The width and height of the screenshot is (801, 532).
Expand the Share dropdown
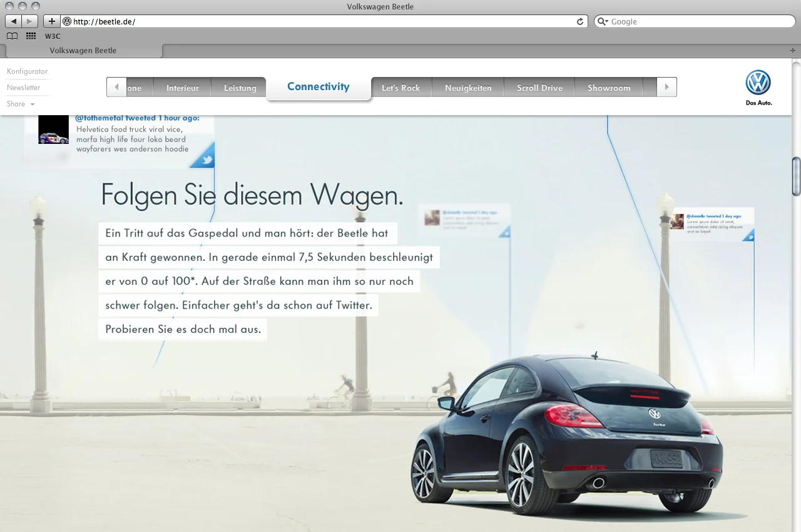[21, 104]
